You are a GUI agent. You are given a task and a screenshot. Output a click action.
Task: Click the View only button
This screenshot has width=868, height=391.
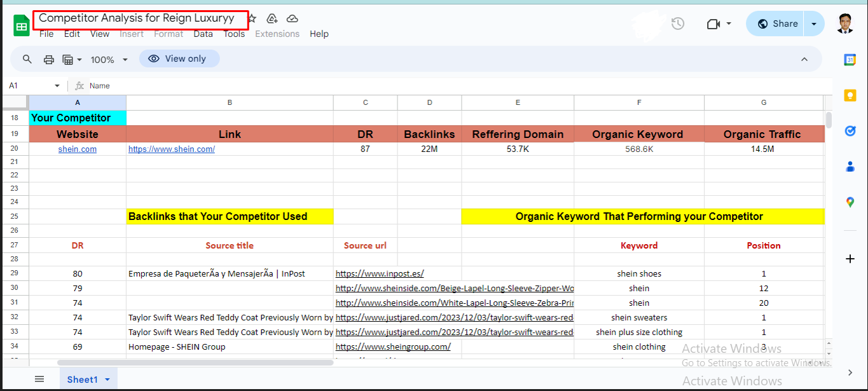(x=179, y=58)
